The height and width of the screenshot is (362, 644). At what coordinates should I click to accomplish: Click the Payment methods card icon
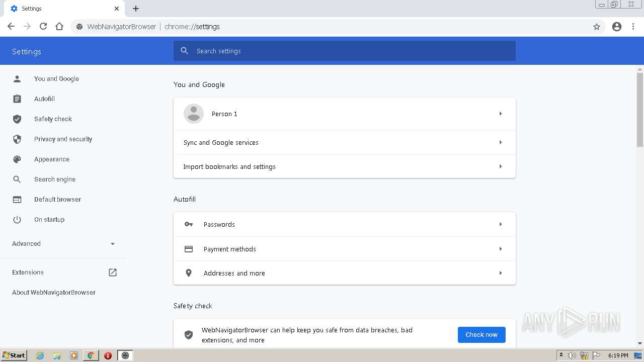pyautogui.click(x=189, y=249)
